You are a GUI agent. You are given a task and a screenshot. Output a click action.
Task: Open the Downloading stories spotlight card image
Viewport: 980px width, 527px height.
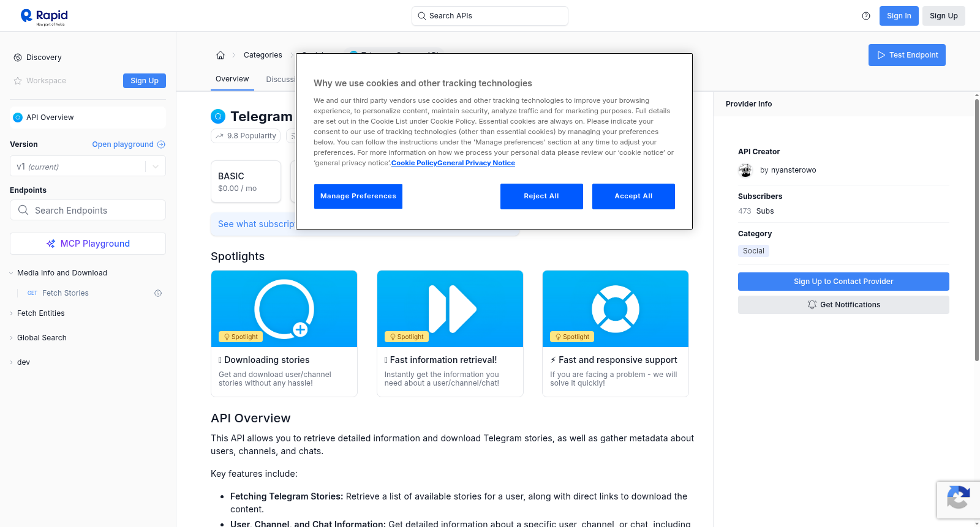pyautogui.click(x=284, y=308)
